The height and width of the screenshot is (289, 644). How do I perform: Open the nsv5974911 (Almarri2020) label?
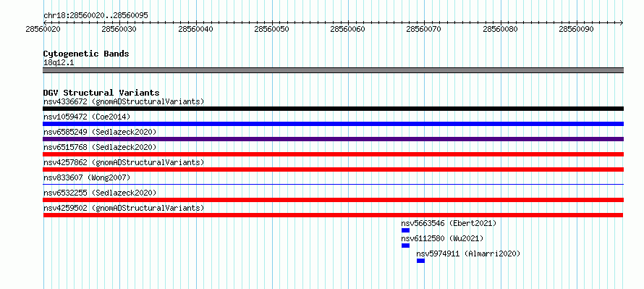(468, 254)
